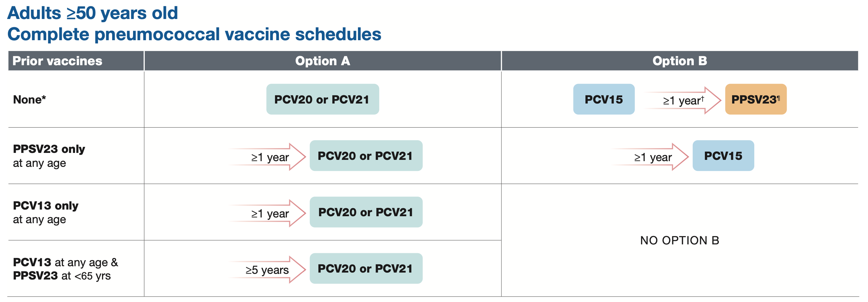Click the "Complete pneumococcal vaccine schedules" heading

pyautogui.click(x=194, y=34)
